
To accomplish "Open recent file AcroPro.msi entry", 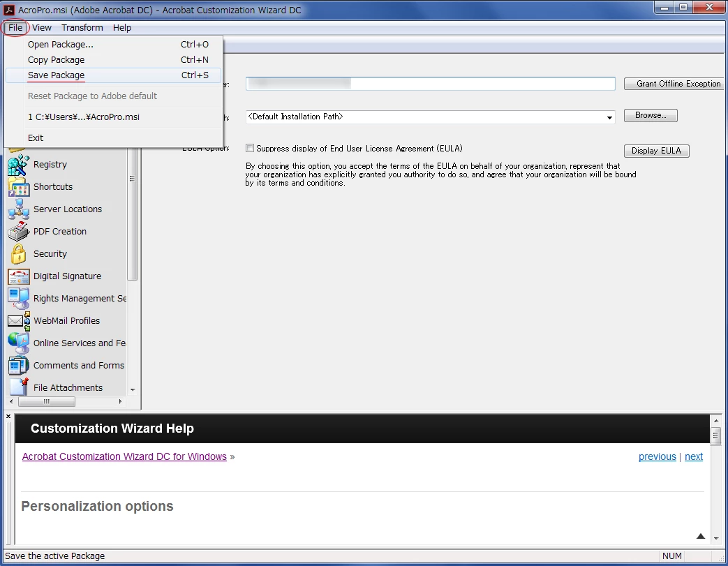I will [x=113, y=117].
